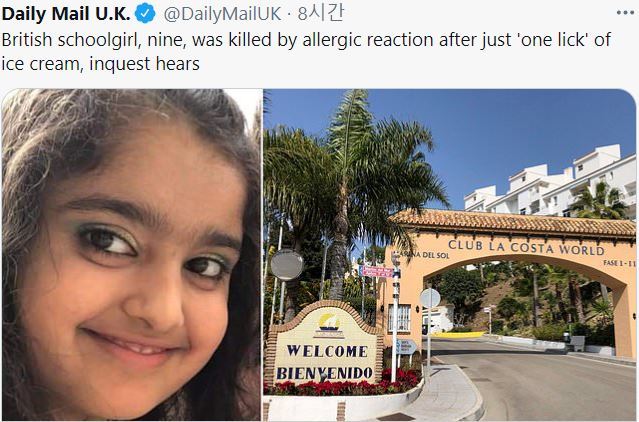The width and height of the screenshot is (639, 422).
Task: Click the red flowers below the welcome sign
Action: click(342, 384)
